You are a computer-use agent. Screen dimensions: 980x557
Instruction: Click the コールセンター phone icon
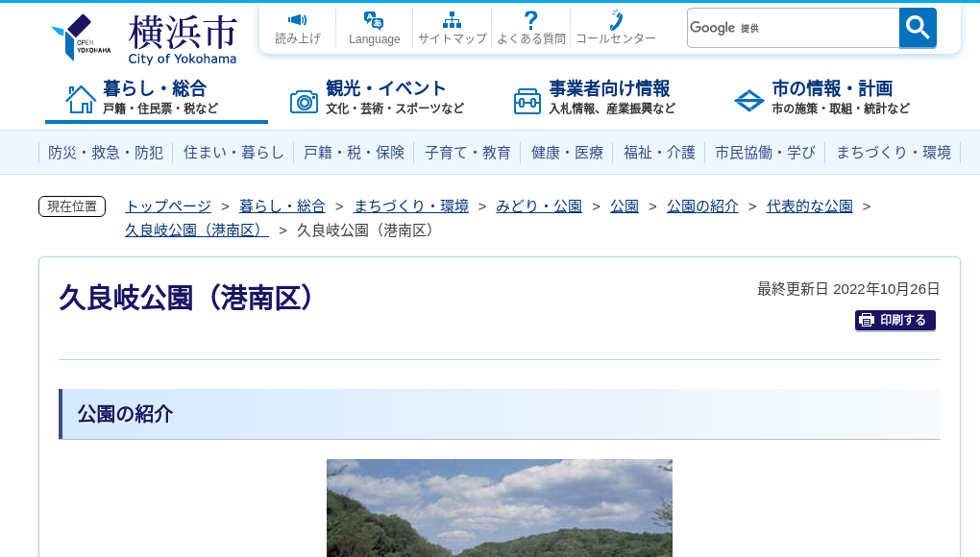pyautogui.click(x=615, y=20)
